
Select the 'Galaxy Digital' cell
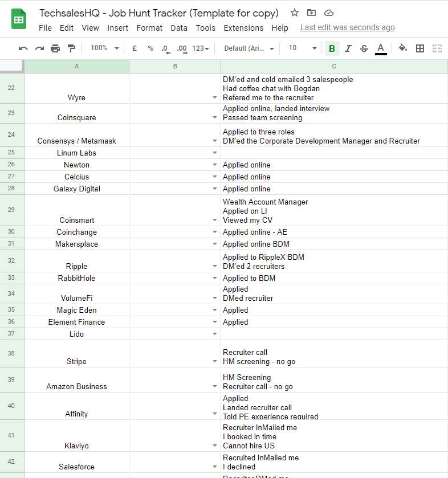[76, 189]
